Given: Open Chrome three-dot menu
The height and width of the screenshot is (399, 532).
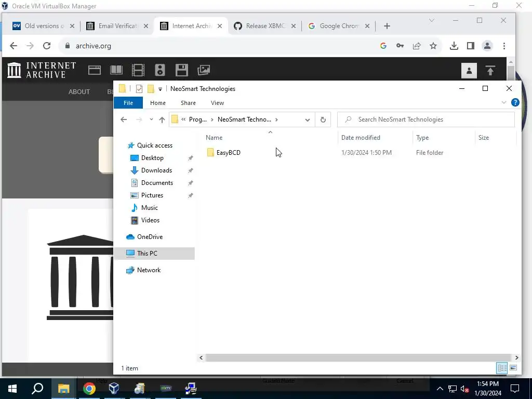Looking at the screenshot, I should click(504, 46).
